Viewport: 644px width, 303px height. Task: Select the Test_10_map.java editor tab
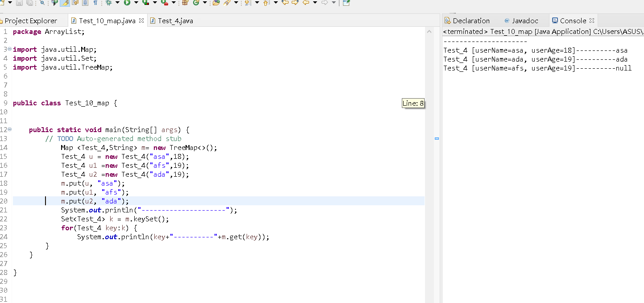[x=107, y=21]
